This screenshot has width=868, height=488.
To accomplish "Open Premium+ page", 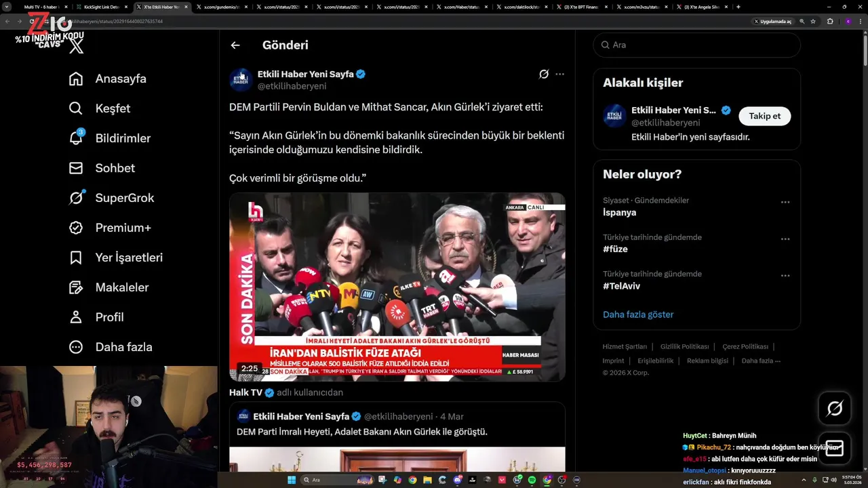I will [x=110, y=228].
